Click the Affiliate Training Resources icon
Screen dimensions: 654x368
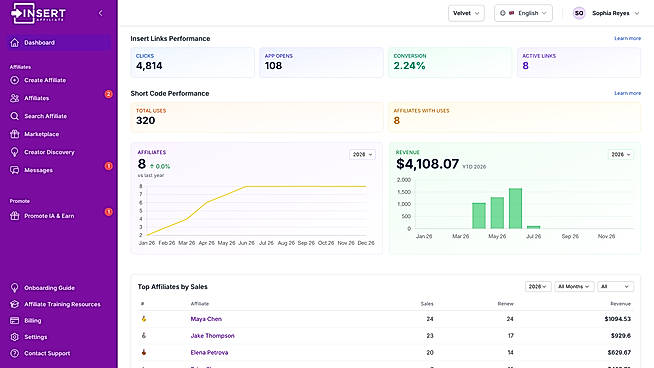15,304
